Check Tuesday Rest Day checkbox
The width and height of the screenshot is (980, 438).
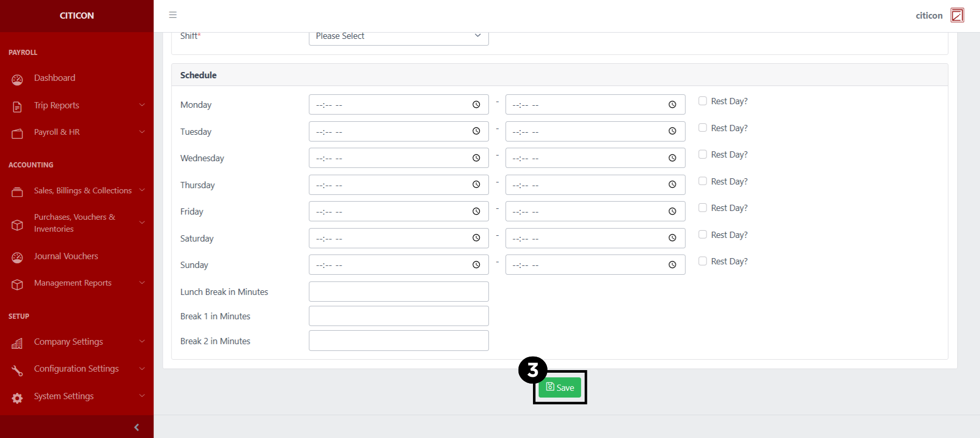click(702, 128)
